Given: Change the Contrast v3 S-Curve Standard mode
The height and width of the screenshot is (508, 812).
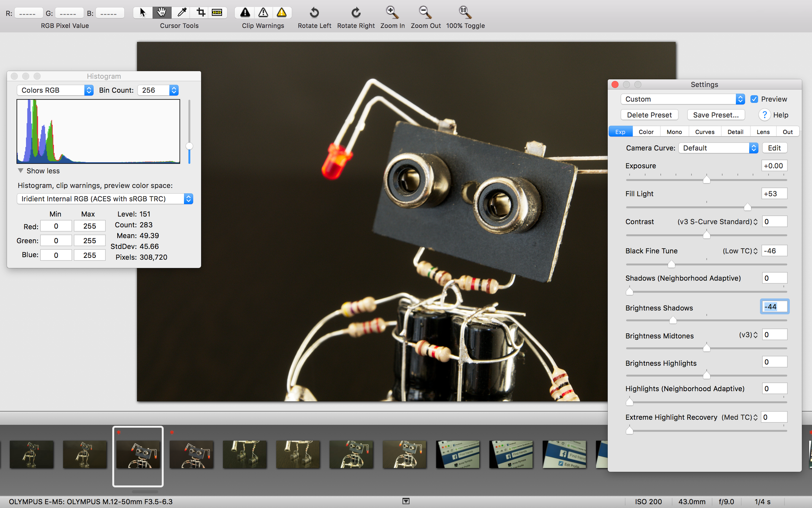Looking at the screenshot, I should click(x=717, y=222).
